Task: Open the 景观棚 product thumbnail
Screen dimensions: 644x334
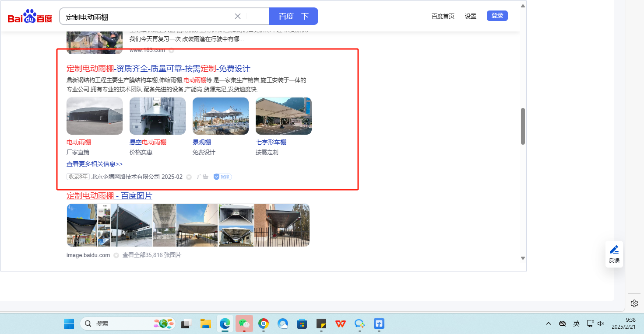Action: click(x=221, y=116)
